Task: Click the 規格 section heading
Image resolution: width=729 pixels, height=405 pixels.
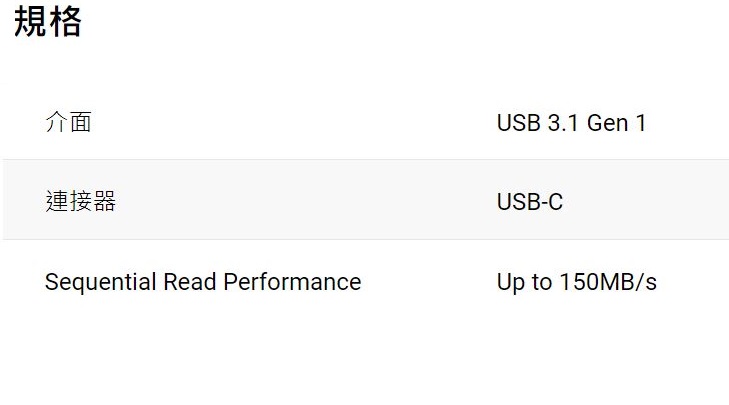Action: tap(48, 22)
